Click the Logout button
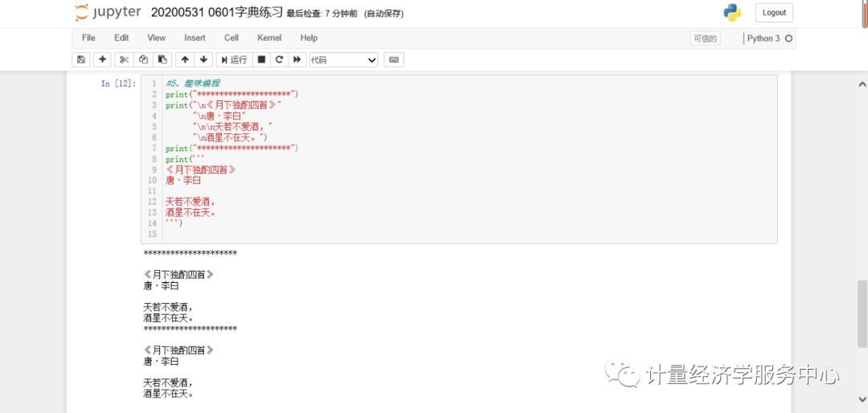The image size is (868, 413). click(x=774, y=13)
